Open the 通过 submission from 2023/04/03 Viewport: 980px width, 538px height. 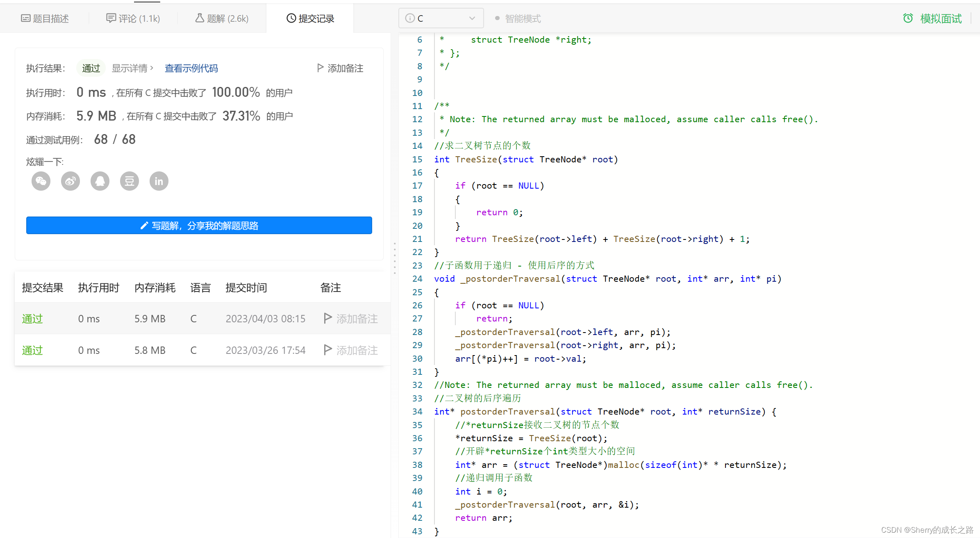pos(32,319)
